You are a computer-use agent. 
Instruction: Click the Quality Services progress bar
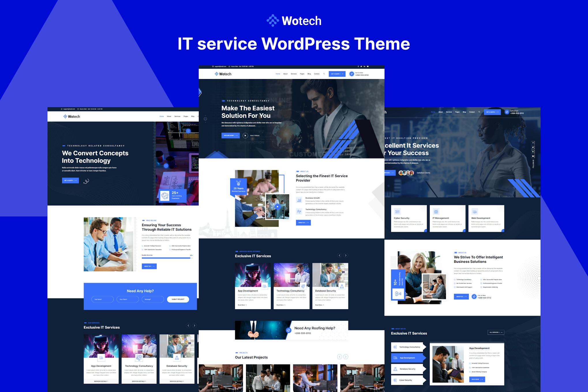click(166, 258)
